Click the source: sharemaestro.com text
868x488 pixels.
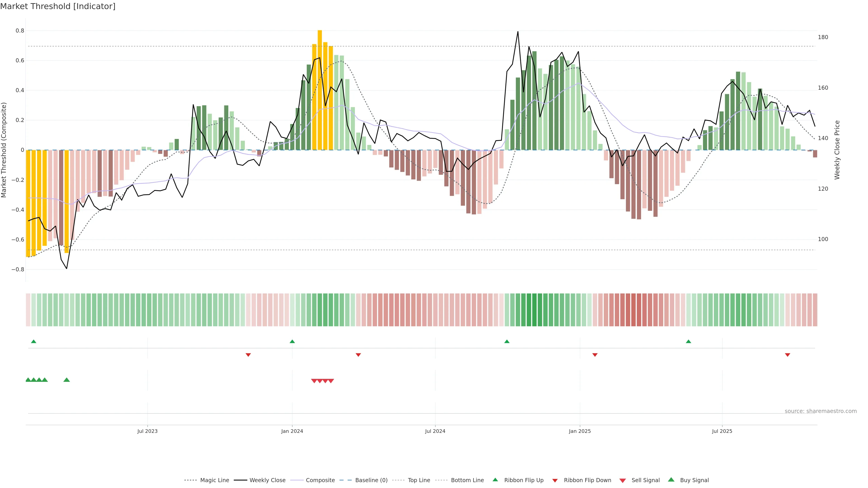point(821,411)
